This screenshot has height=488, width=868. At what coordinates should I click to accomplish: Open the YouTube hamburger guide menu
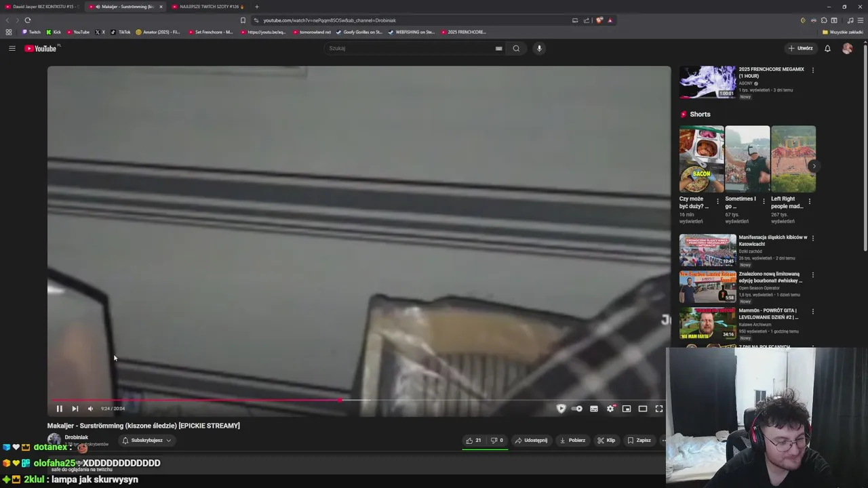[x=12, y=48]
